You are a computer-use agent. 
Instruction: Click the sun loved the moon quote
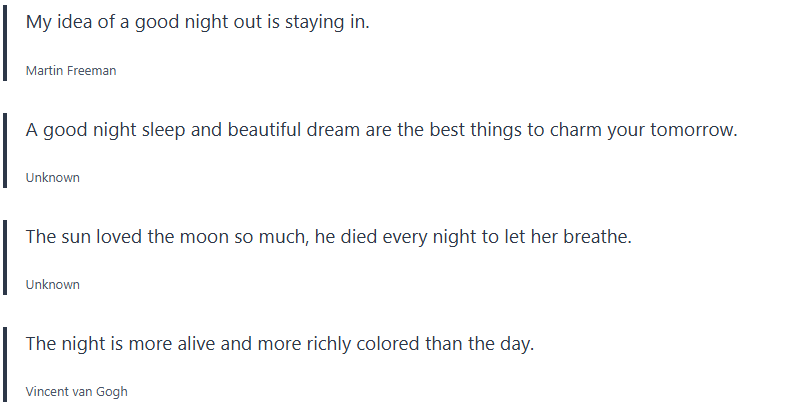point(329,237)
